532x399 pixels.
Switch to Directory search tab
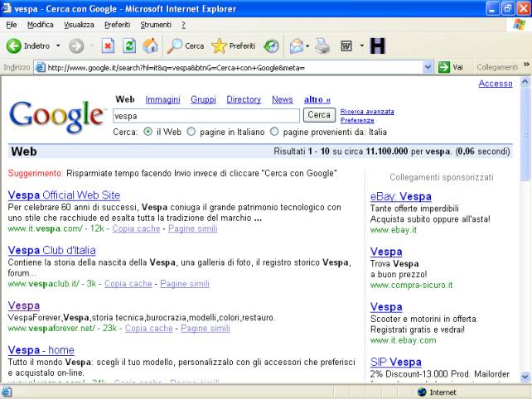(244, 99)
